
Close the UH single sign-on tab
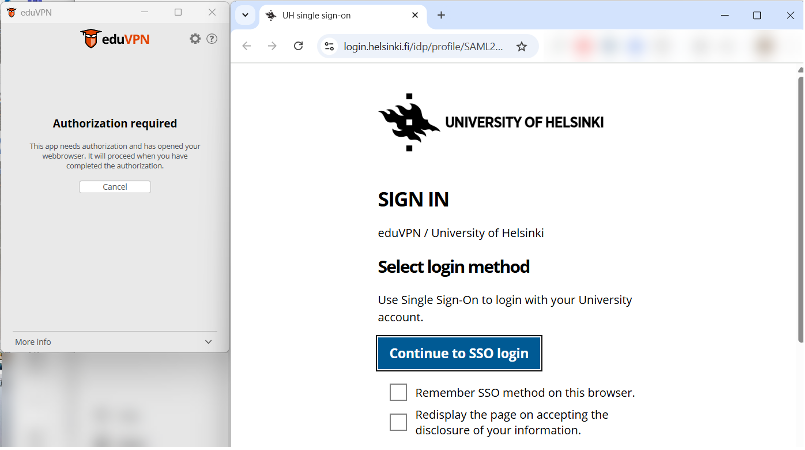coord(415,15)
